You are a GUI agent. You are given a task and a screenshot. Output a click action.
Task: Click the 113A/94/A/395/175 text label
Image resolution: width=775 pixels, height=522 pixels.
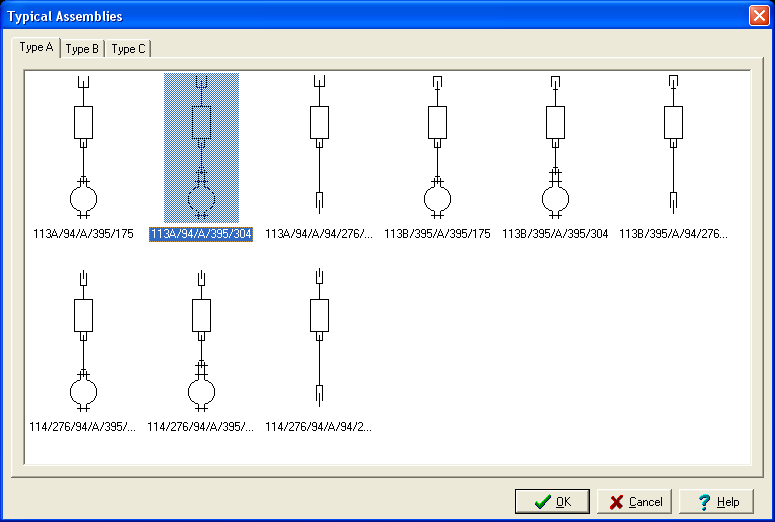click(x=83, y=234)
